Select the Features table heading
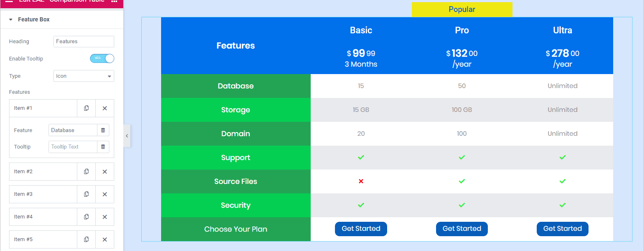This screenshot has width=644, height=251. (x=235, y=46)
